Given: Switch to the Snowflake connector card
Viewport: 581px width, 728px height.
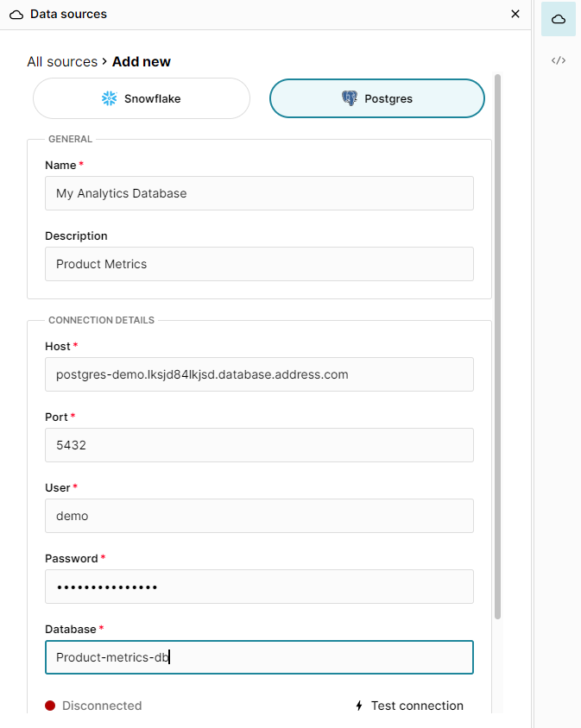Looking at the screenshot, I should (x=141, y=98).
